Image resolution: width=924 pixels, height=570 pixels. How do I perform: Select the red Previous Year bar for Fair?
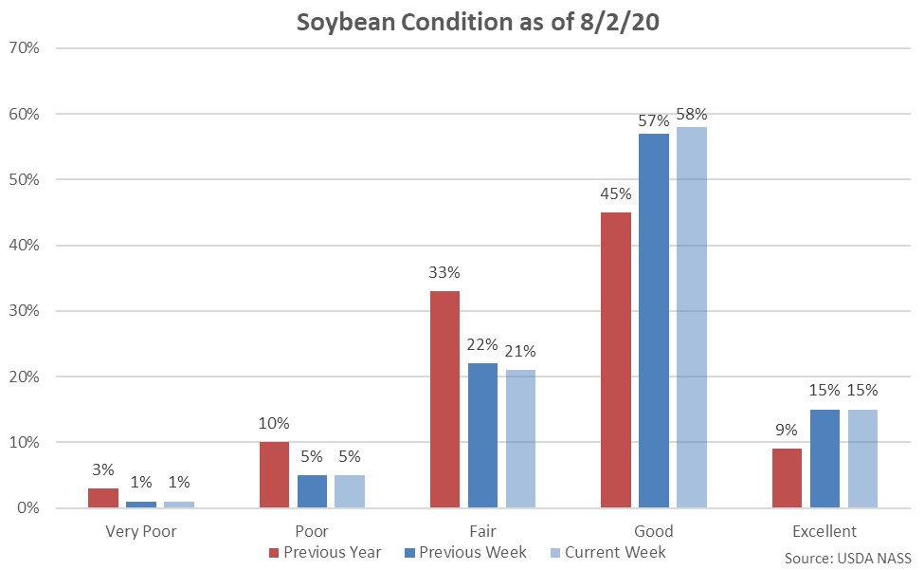pos(444,399)
